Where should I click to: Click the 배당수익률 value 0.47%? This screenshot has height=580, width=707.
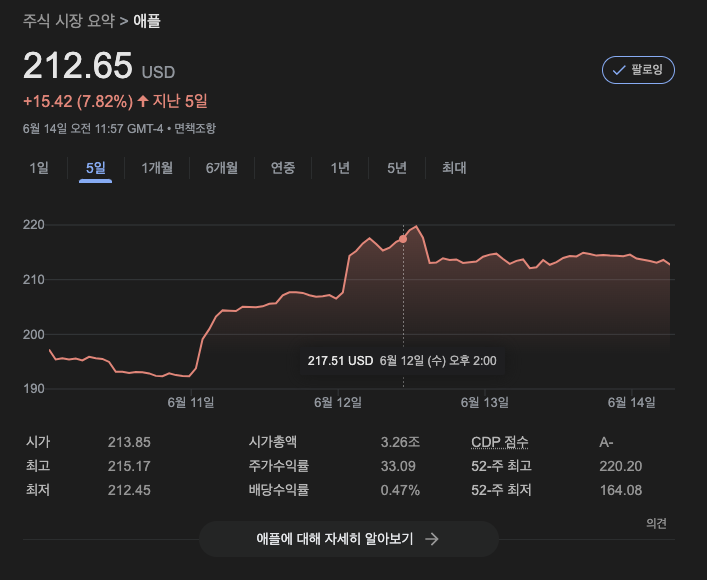[x=400, y=490]
